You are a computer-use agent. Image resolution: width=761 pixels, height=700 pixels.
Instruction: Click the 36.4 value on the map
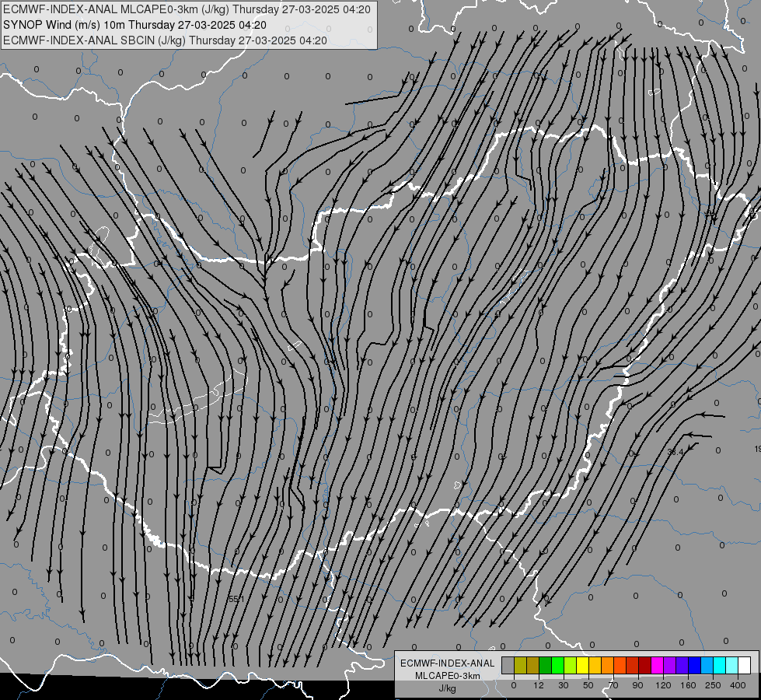point(675,452)
